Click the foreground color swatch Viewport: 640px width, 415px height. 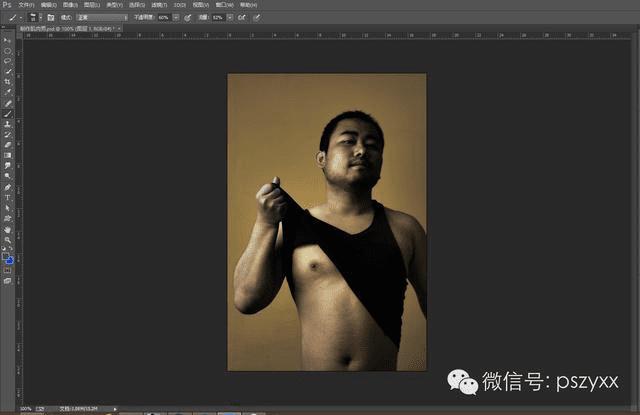(5, 257)
